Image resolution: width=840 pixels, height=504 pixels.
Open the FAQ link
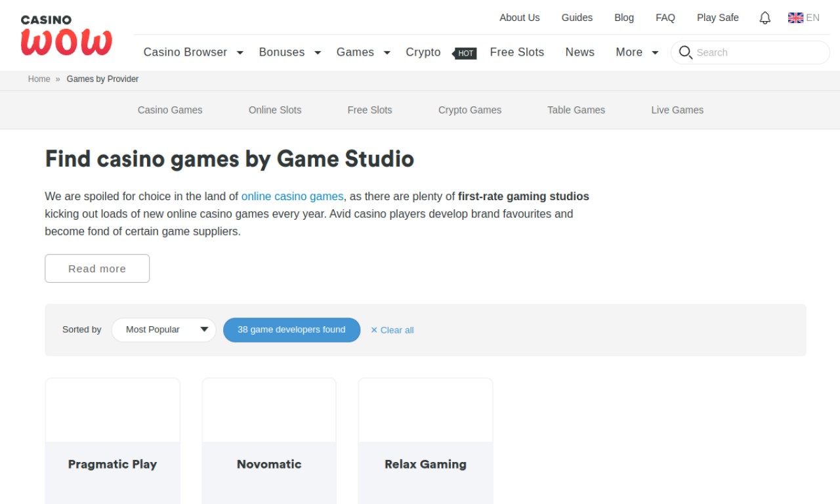[665, 18]
